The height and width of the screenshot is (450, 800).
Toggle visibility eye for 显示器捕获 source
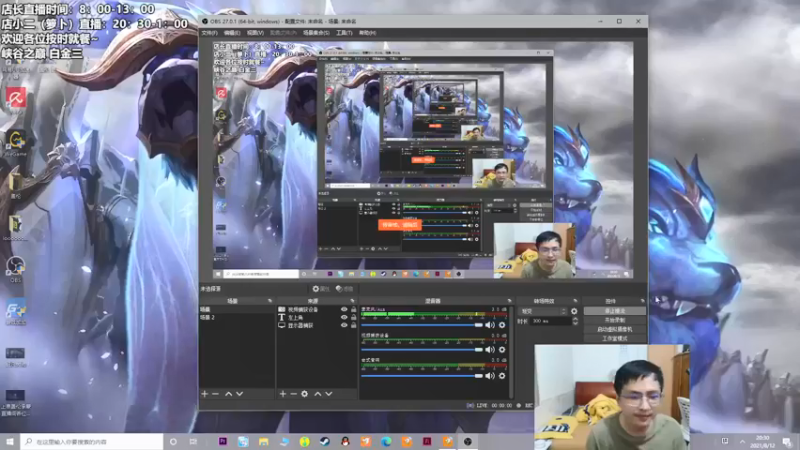pos(344,325)
